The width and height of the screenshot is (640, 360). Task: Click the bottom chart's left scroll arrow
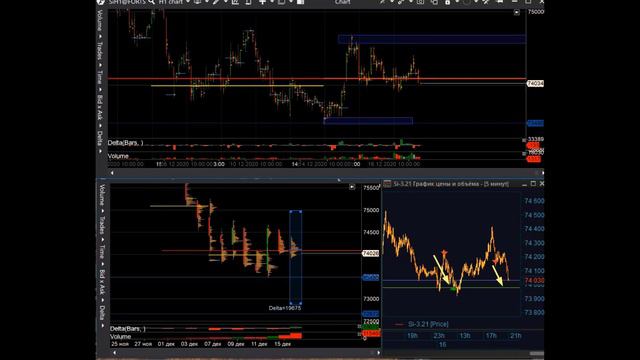point(114,353)
